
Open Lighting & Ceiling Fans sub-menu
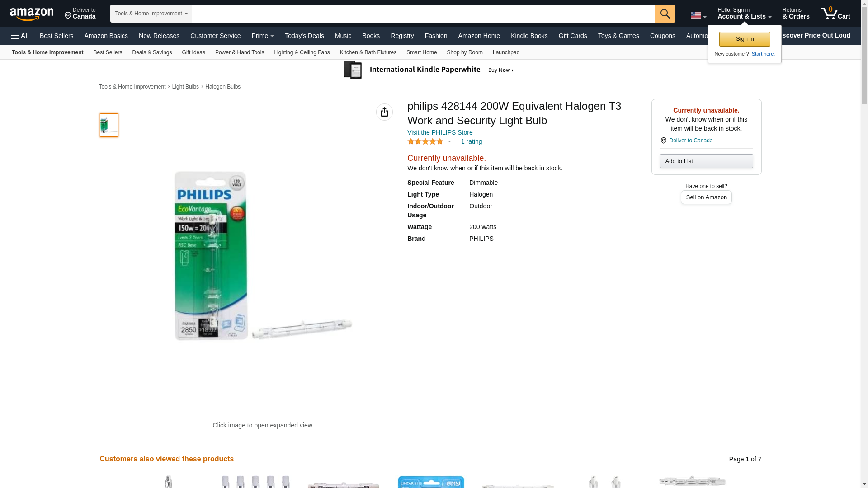click(x=302, y=52)
